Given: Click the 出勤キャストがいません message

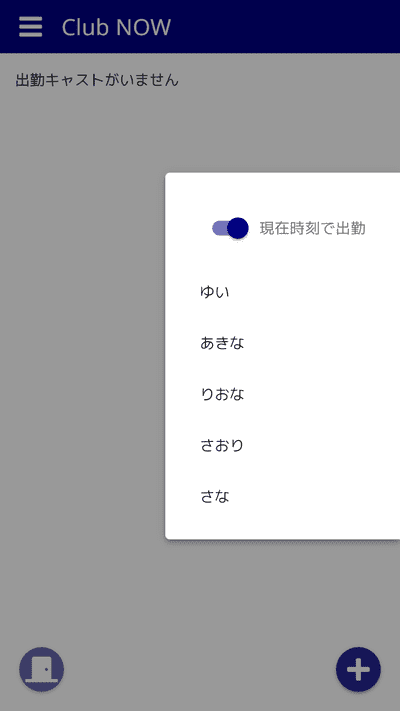Looking at the screenshot, I should click(x=97, y=80).
